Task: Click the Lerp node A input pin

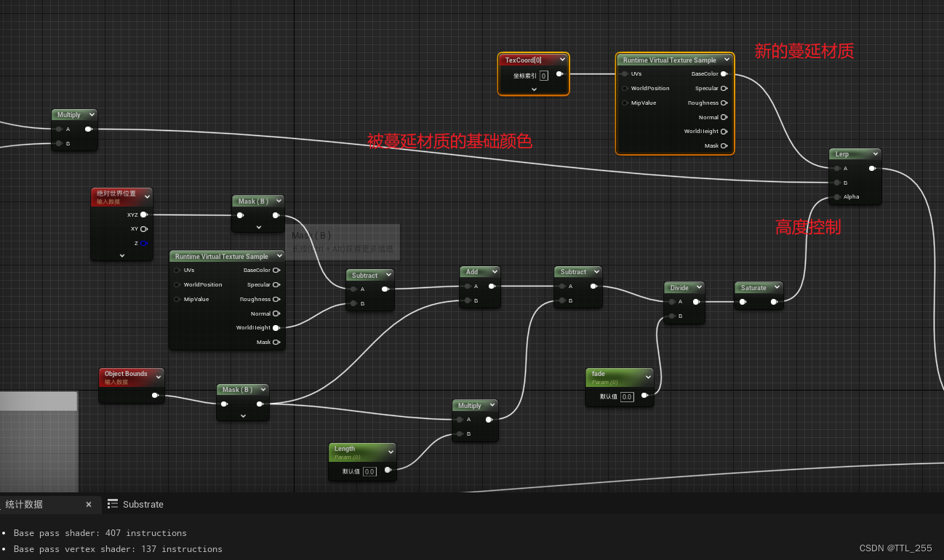Action: point(836,168)
